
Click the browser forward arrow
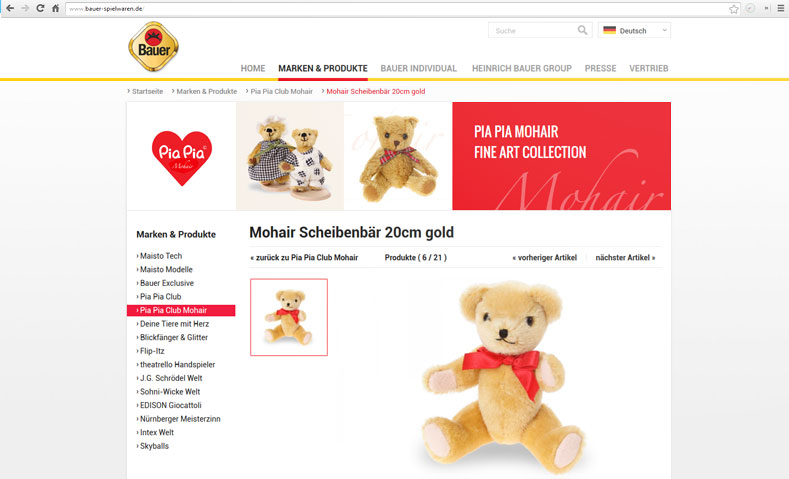pyautogui.click(x=25, y=9)
